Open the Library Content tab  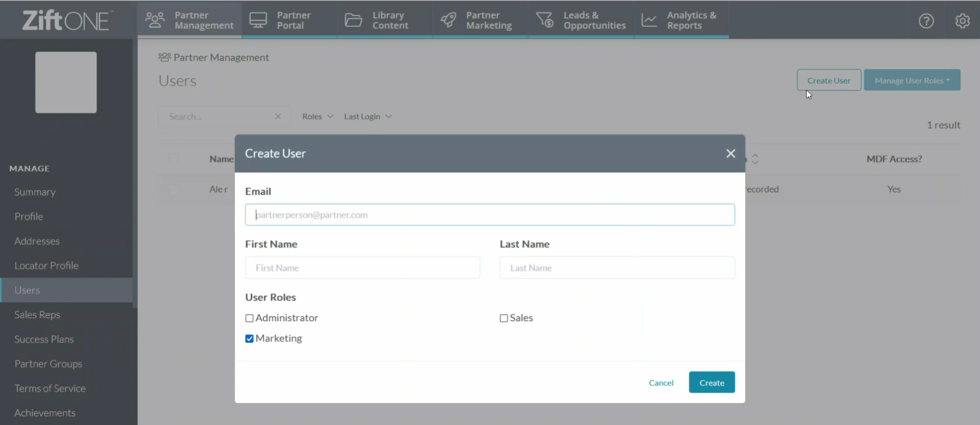(385, 20)
